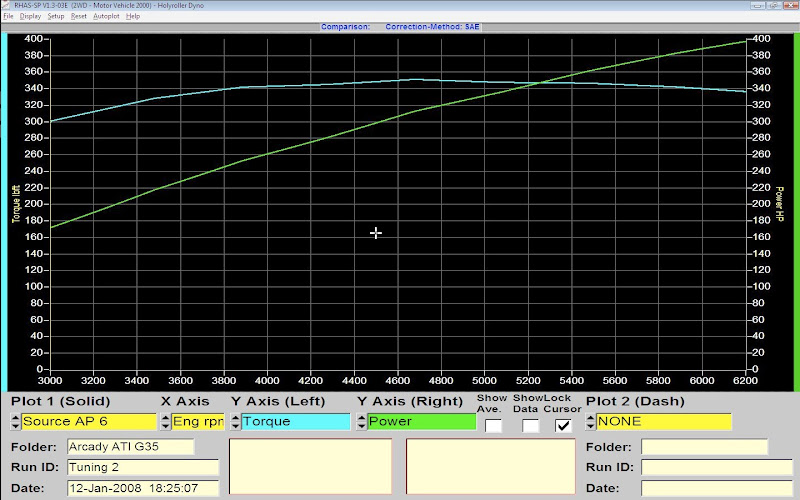The height and width of the screenshot is (500, 800).
Task: Open the Setup menu
Action: [55, 17]
